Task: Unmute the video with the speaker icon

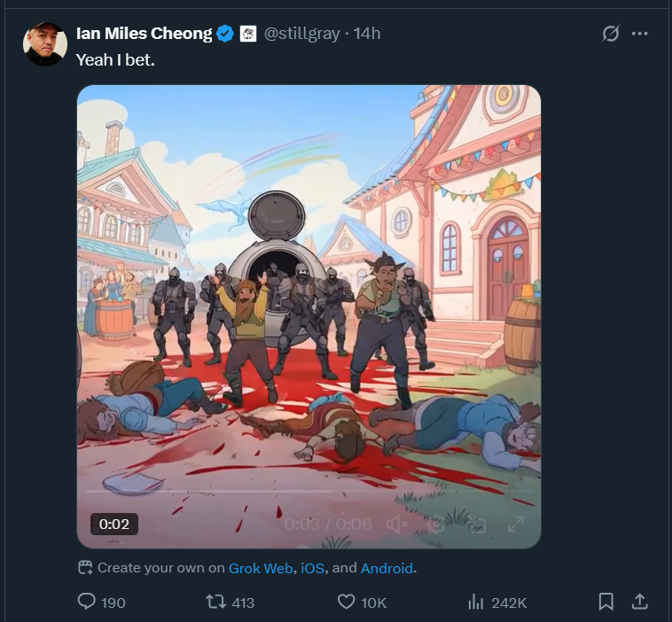Action: pyautogui.click(x=396, y=524)
